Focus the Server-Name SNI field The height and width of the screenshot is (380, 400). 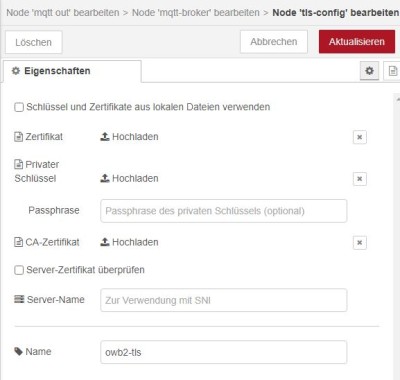click(224, 300)
